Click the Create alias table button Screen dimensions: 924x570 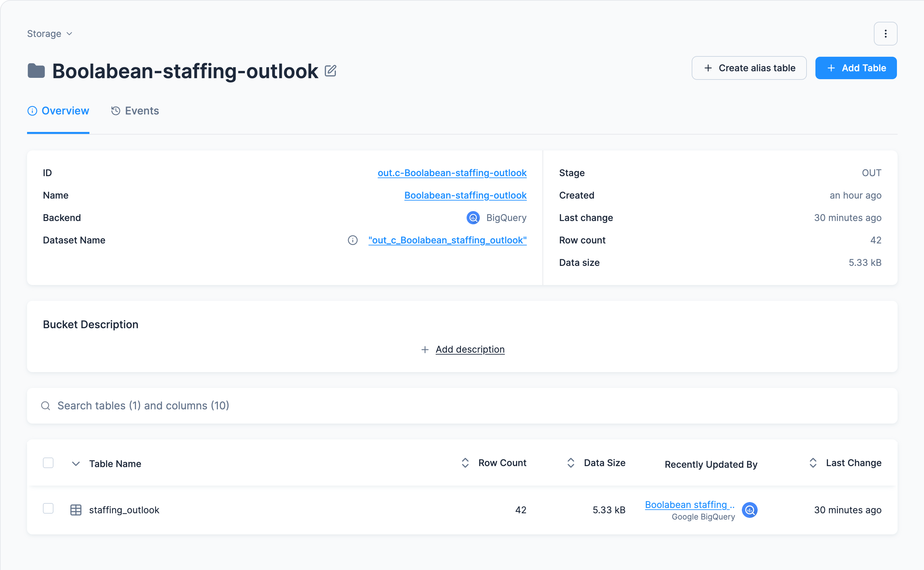tap(749, 68)
